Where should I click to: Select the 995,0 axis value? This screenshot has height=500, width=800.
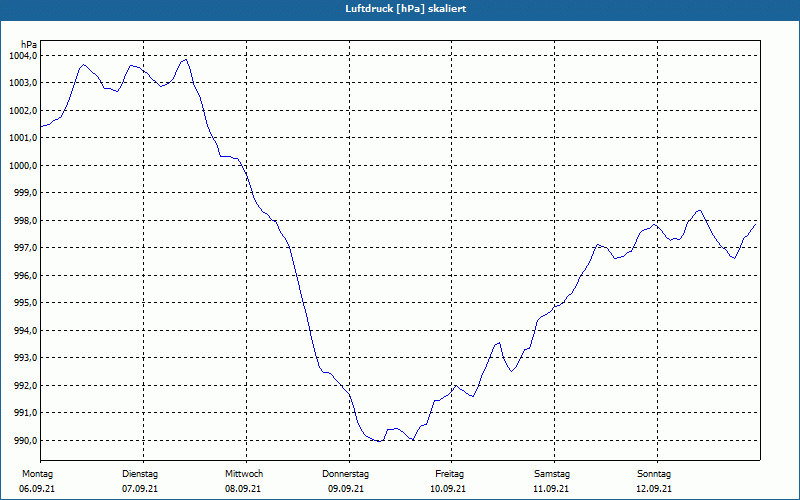[26, 303]
